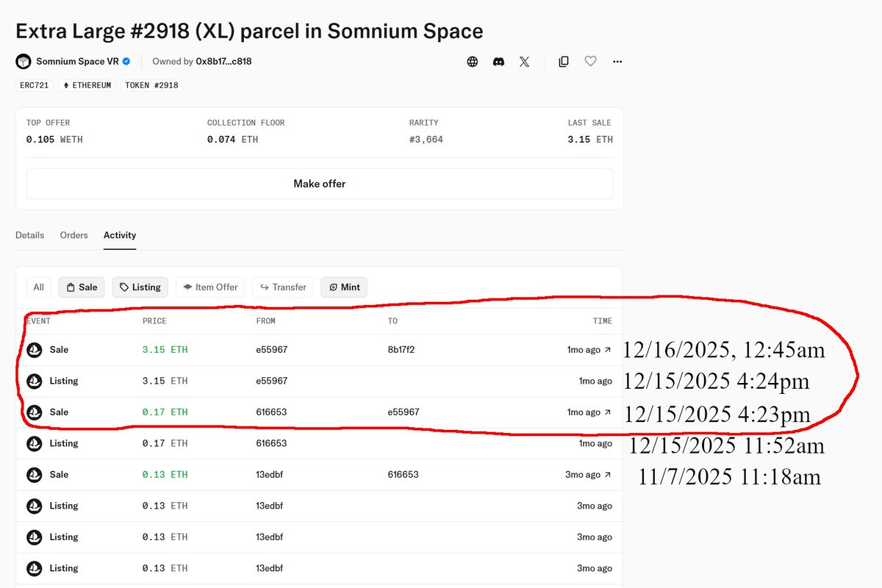Screen dimensions: 882x588
Task: Click the 3.15 ETH last sale value
Action: click(x=590, y=140)
